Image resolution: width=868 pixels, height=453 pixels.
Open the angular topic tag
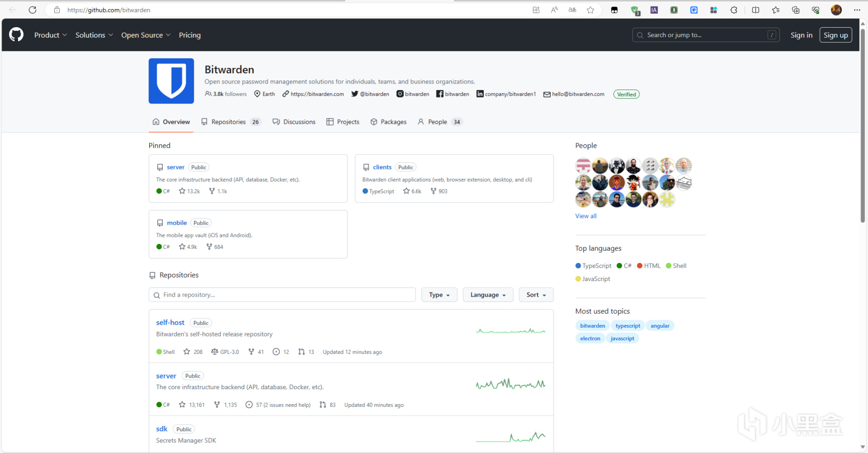660,326
